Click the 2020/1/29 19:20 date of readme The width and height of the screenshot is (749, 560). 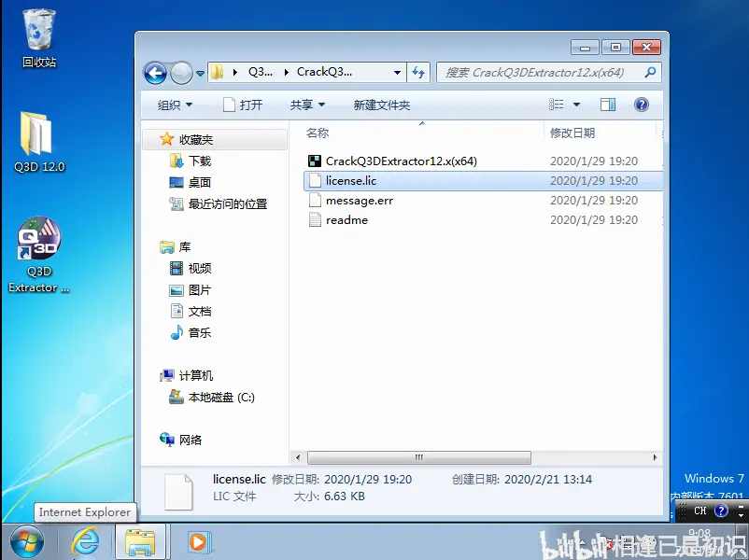pyautogui.click(x=594, y=220)
